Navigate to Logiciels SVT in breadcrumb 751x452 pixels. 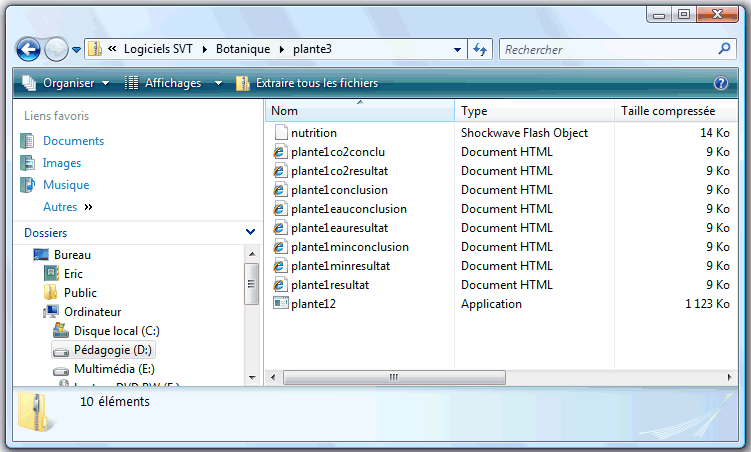tap(158, 49)
